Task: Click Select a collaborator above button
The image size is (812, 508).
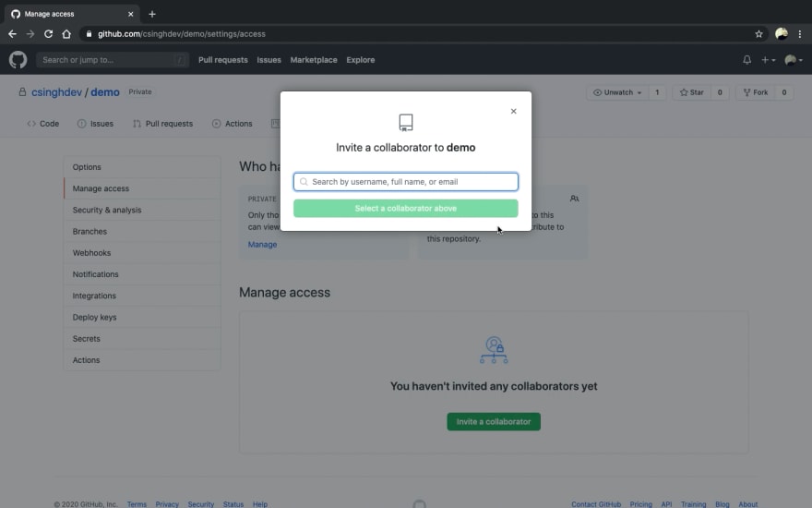Action: (x=405, y=209)
